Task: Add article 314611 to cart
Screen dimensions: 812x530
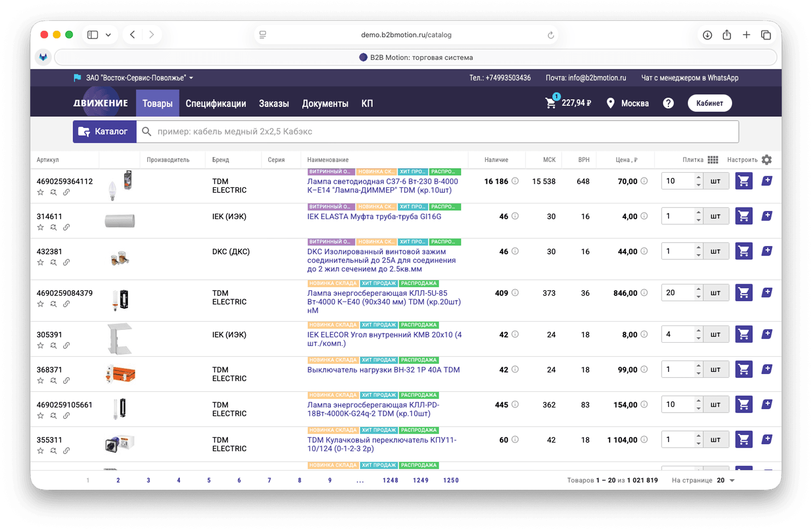Action: click(x=744, y=216)
